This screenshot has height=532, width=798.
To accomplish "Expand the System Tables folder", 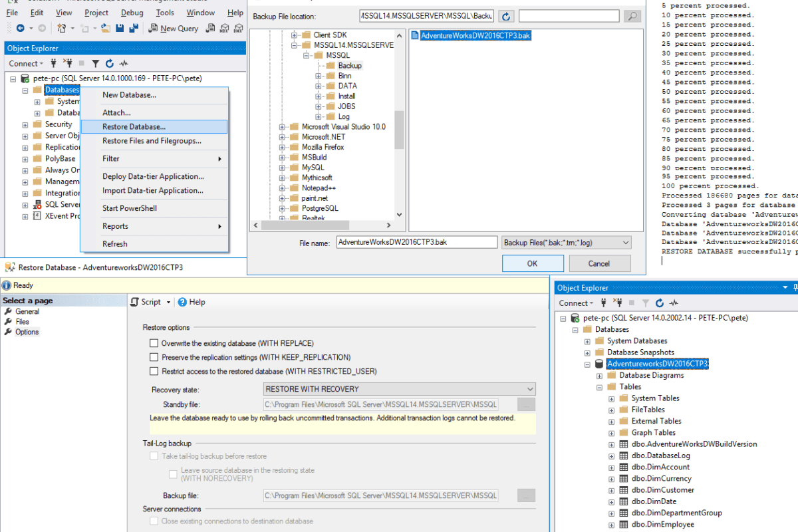I will pyautogui.click(x=612, y=398).
